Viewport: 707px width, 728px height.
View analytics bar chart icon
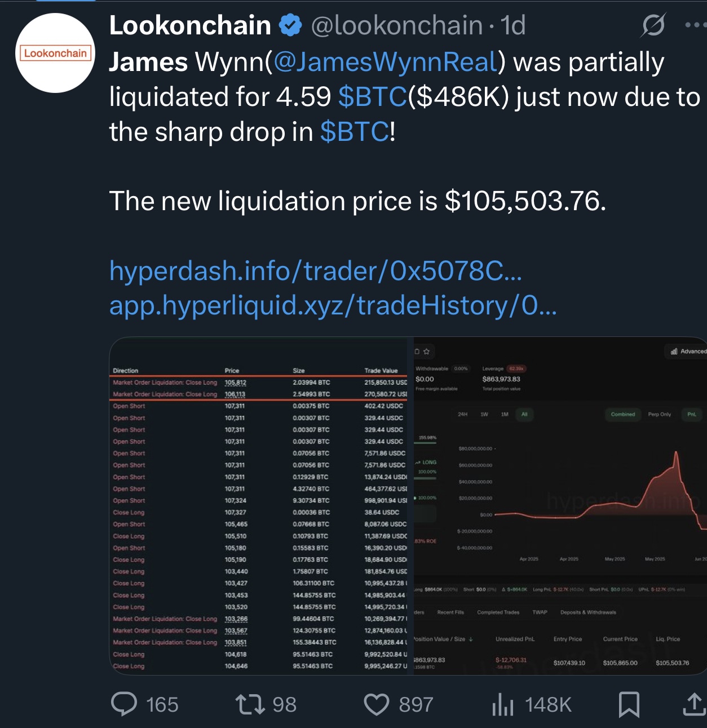click(503, 705)
